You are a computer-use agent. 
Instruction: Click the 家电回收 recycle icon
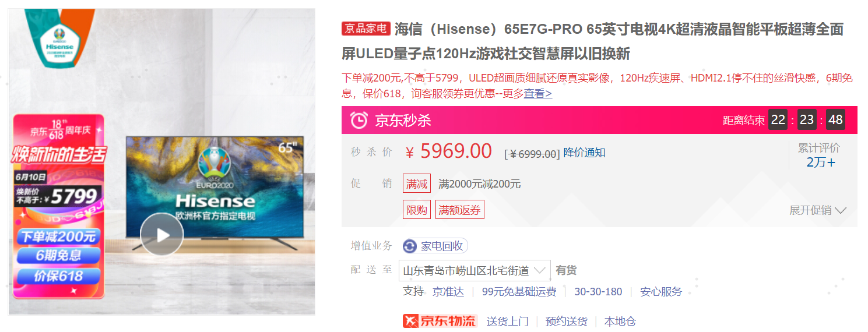(410, 246)
